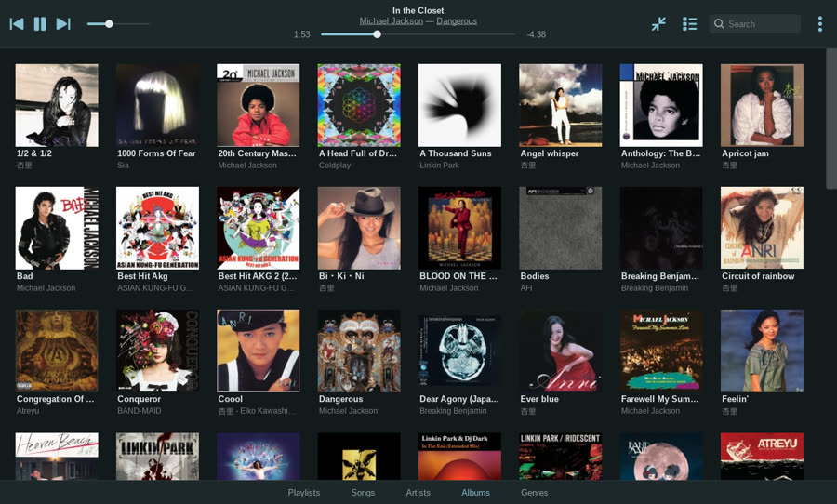Screen dimensions: 837x504
Task: Click the Atreyu artist name text
Action: tap(28, 411)
